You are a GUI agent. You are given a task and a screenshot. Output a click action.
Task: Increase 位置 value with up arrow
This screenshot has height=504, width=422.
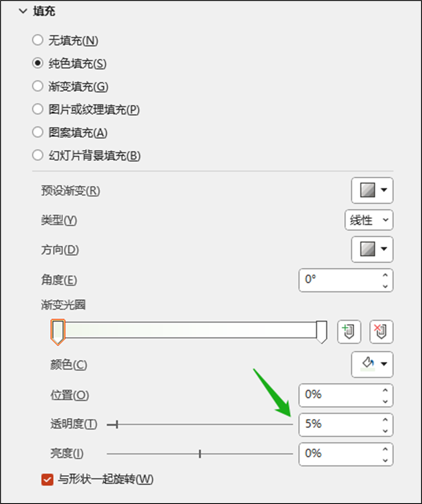[x=385, y=390]
